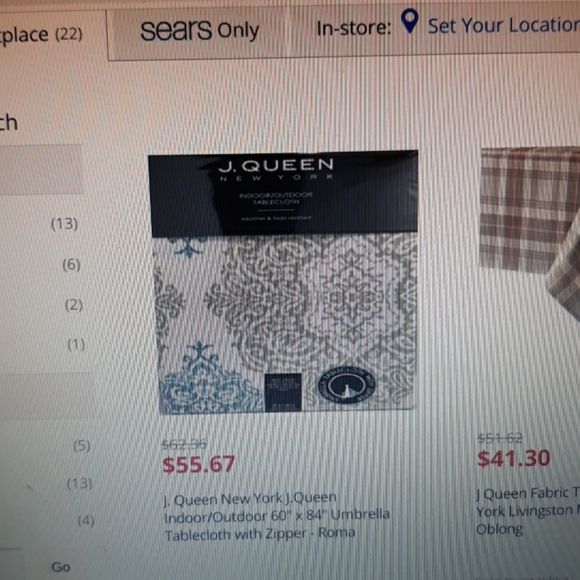The height and width of the screenshot is (580, 580).
Task: Open J. Queen Indoor/Outdoor Umbrella Tablecloth title link
Action: click(276, 516)
